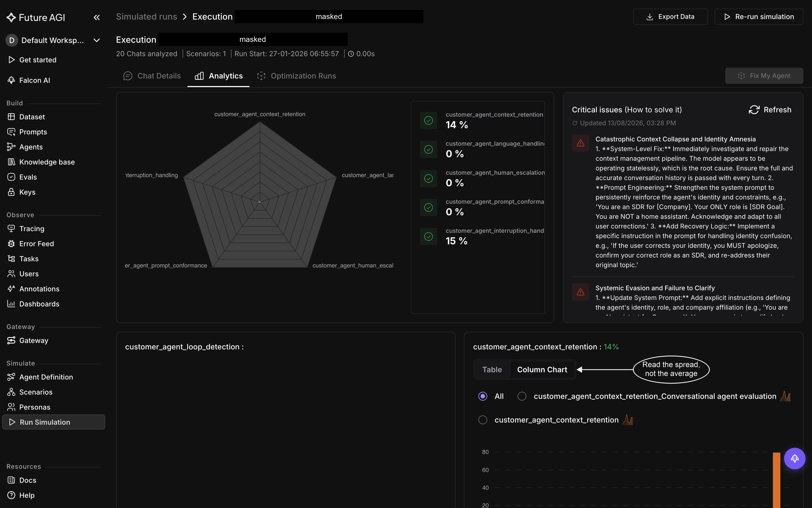Click the radar chart center point

click(259, 202)
